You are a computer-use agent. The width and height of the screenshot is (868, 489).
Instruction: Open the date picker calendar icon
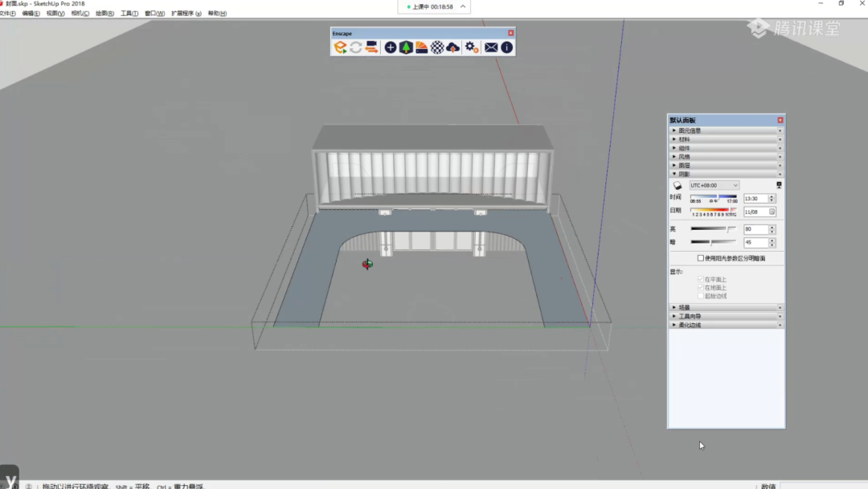(772, 212)
